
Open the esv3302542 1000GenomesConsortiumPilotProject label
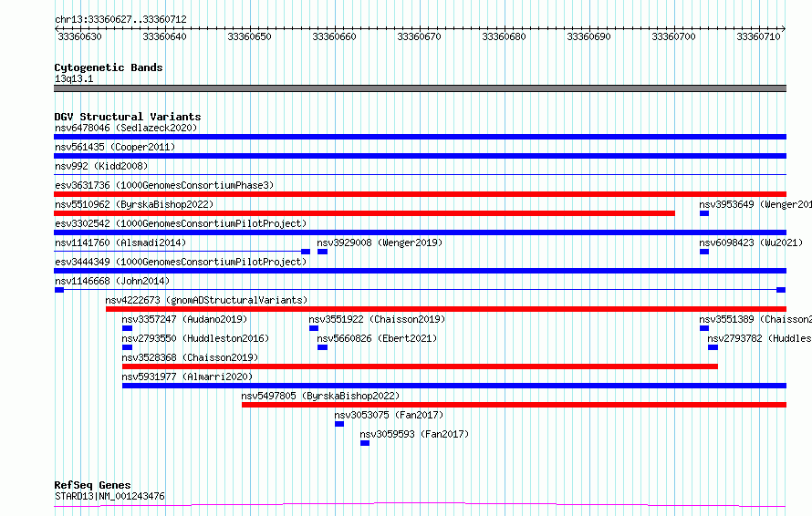click(181, 223)
